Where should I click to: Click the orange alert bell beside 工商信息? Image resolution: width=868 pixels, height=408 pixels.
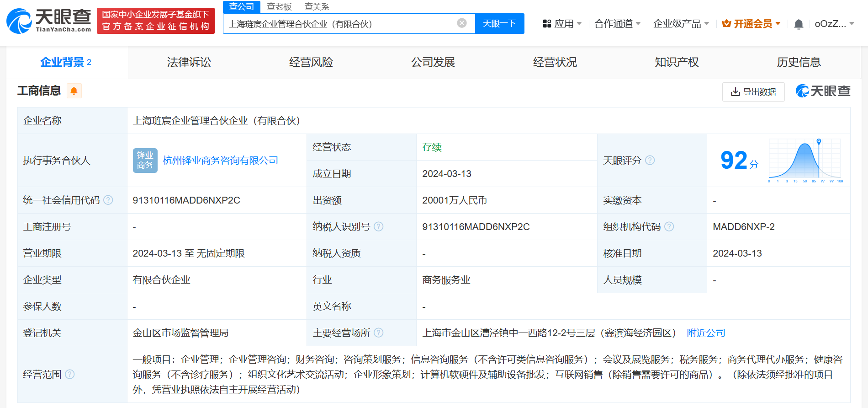pos(74,91)
